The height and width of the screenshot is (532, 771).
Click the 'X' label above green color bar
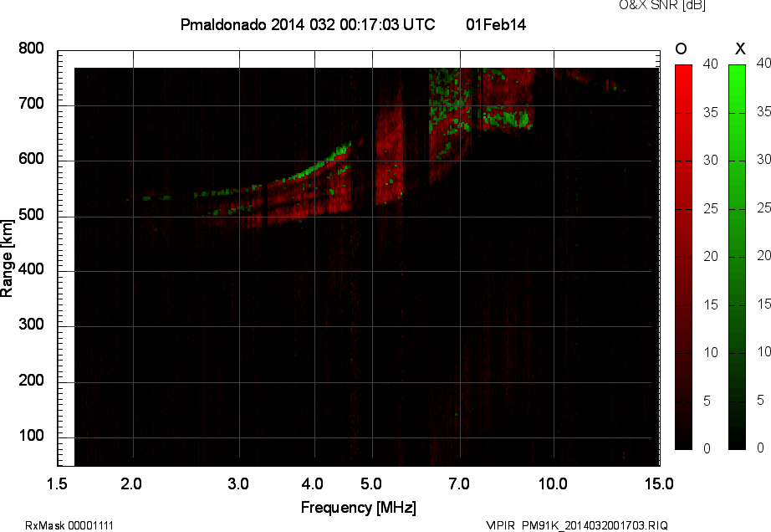pyautogui.click(x=740, y=49)
